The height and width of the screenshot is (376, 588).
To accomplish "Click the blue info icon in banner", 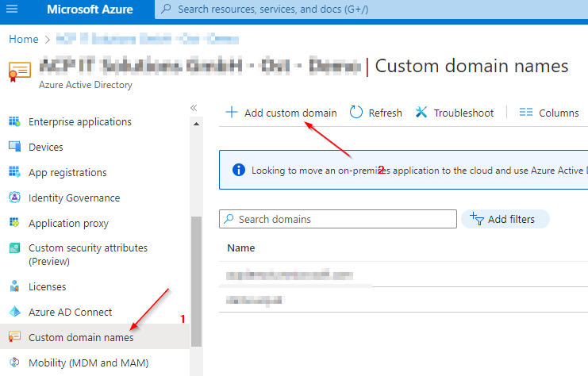I will (239, 170).
